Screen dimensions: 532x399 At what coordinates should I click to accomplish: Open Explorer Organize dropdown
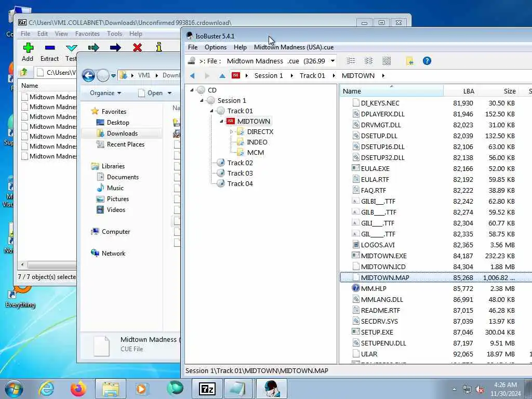coord(105,93)
